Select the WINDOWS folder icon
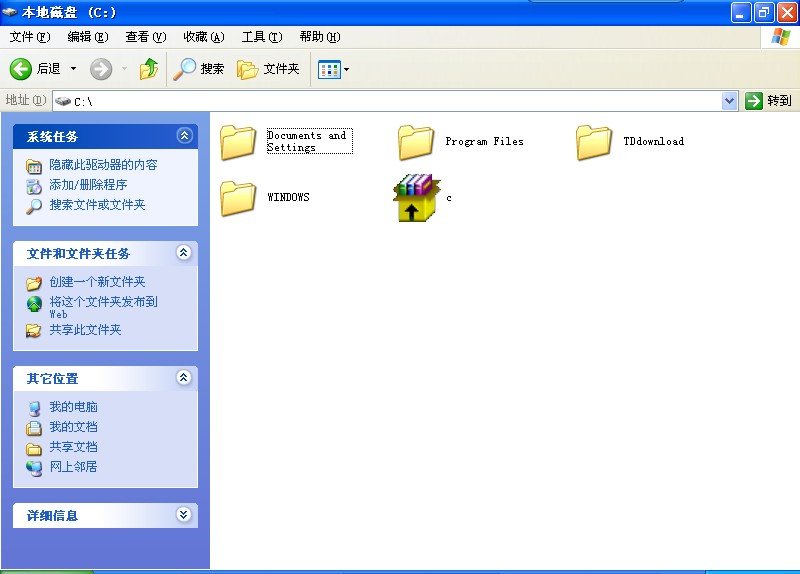The image size is (800, 574). (x=238, y=198)
